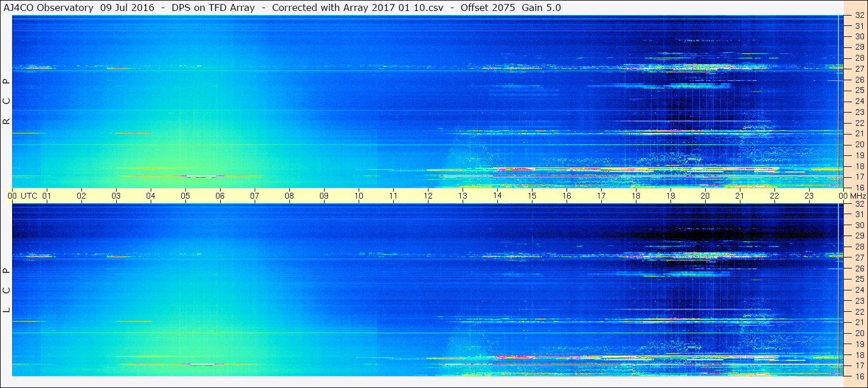Click the 21 UTC hour marker

point(740,196)
